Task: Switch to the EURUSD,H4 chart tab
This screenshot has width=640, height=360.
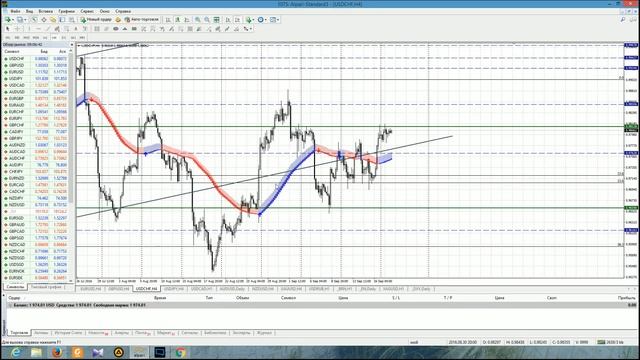Action: click(90, 289)
